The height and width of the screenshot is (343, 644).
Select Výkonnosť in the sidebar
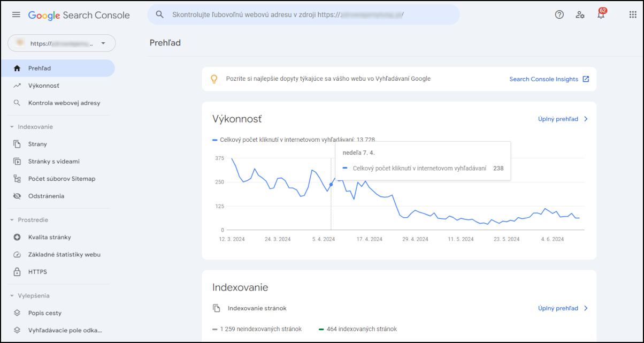(x=44, y=86)
